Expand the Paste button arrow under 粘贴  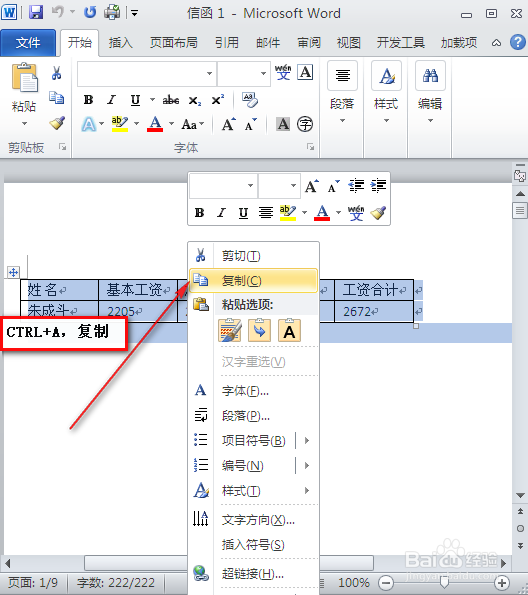[x=24, y=123]
